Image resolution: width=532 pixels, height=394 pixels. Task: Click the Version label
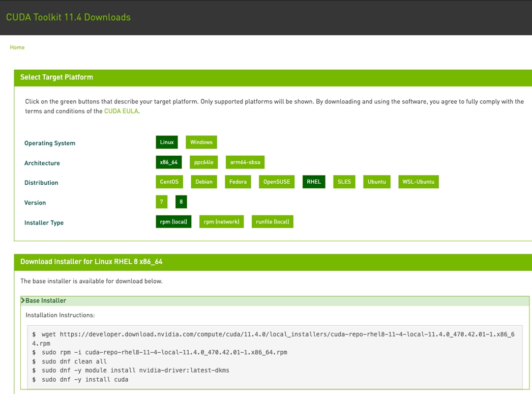pyautogui.click(x=35, y=203)
